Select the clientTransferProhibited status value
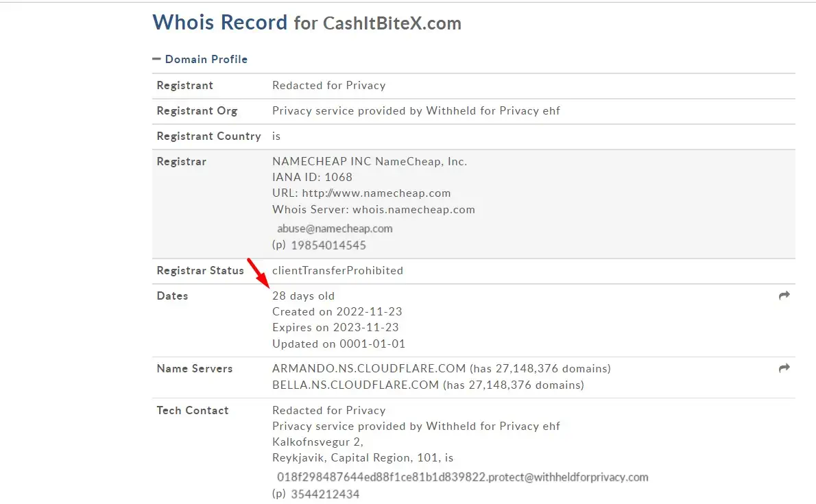This screenshot has height=504, width=816. coord(338,271)
